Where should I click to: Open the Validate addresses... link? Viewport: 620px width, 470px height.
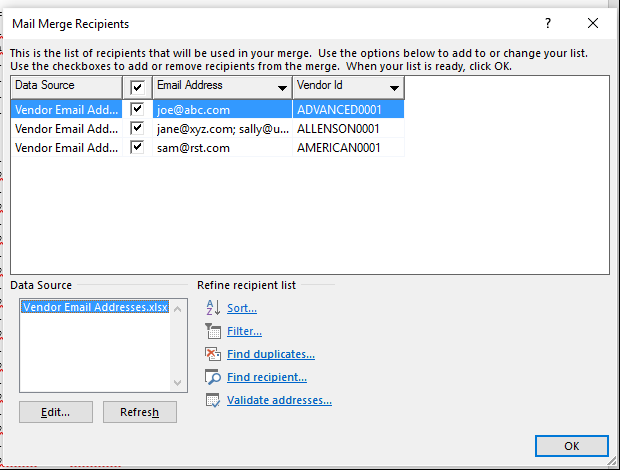point(279,400)
